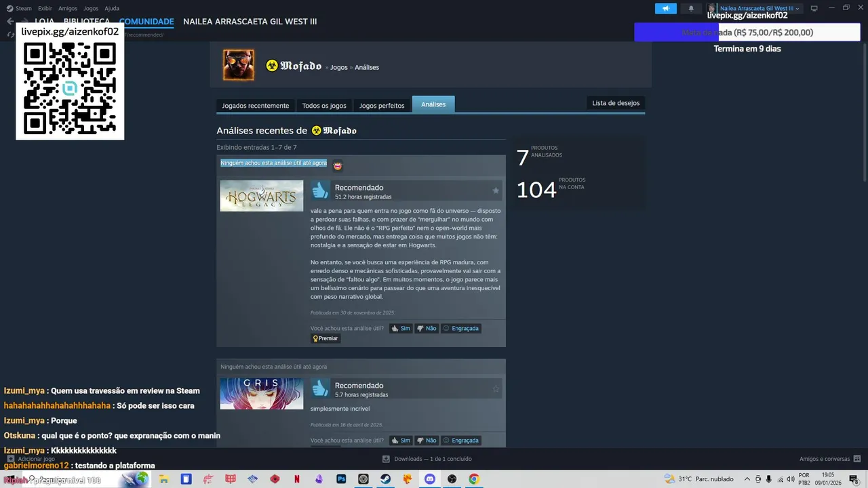Vote Sim on the GRIS review
The height and width of the screenshot is (488, 868).
pos(401,441)
